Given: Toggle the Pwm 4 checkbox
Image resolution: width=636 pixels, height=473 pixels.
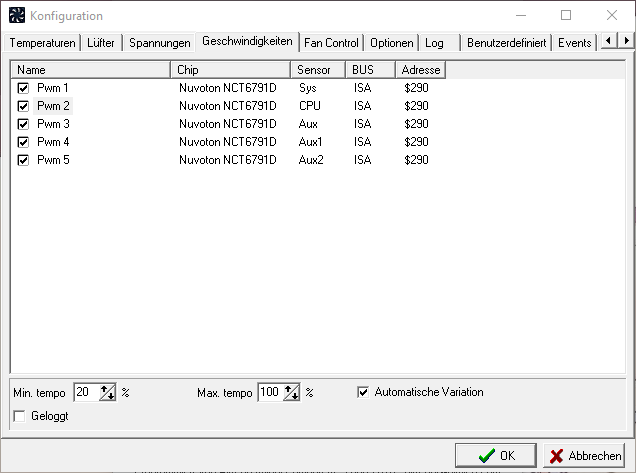Looking at the screenshot, I should [x=23, y=142].
